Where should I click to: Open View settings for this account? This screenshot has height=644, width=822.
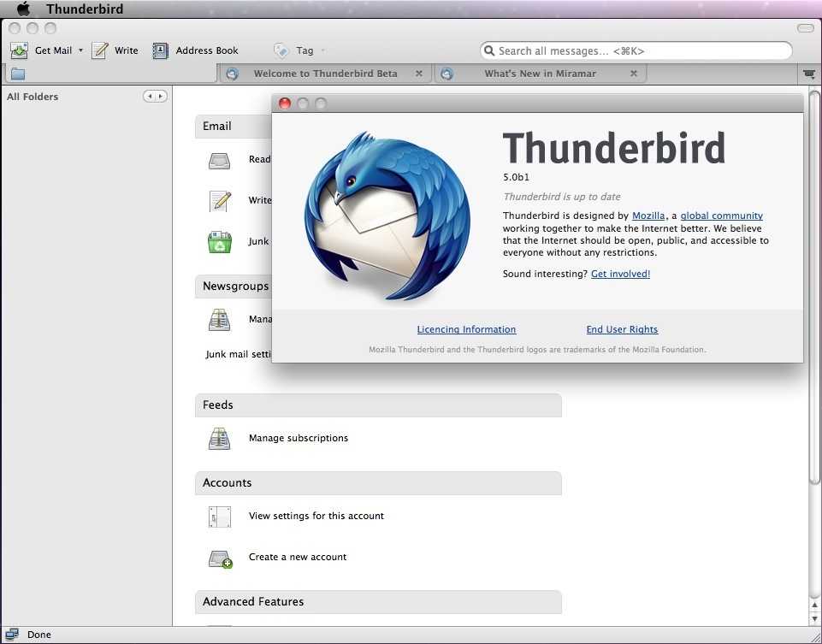coord(316,517)
